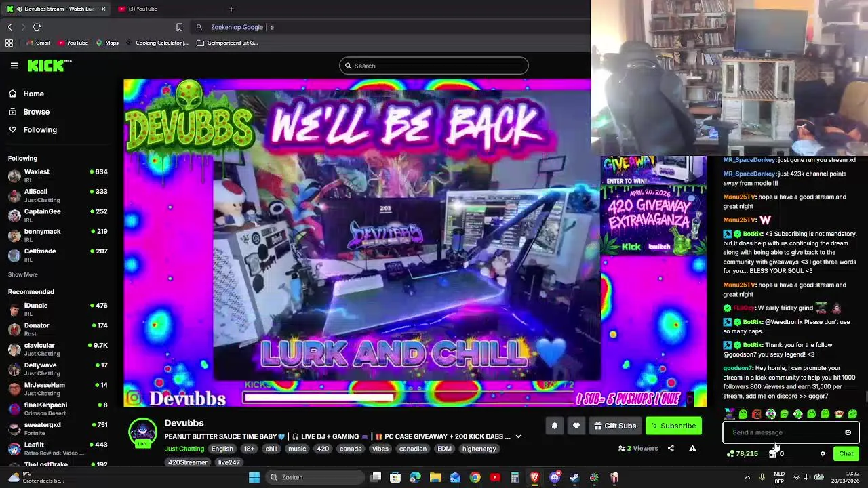Reload the page with browser refresh icon

(37, 27)
